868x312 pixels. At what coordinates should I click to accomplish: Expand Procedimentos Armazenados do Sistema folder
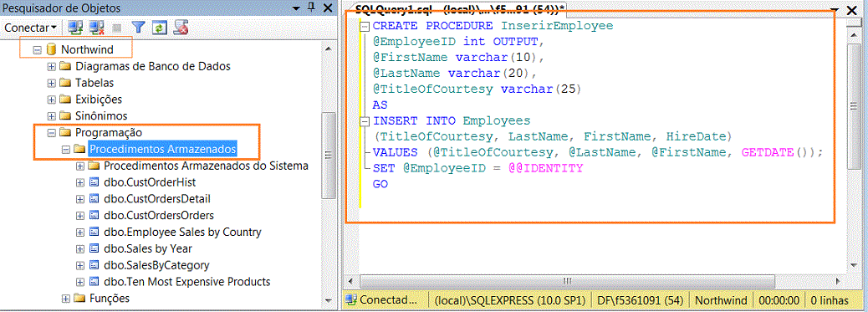pos(80,166)
